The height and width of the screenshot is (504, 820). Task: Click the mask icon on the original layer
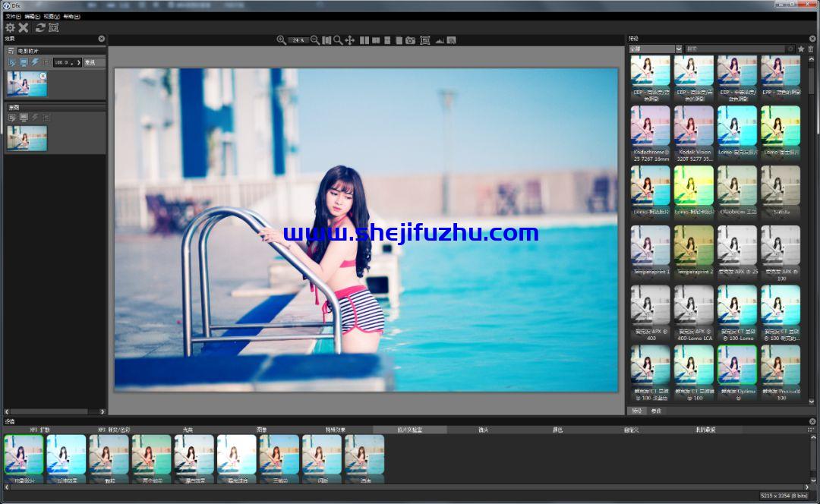point(12,118)
